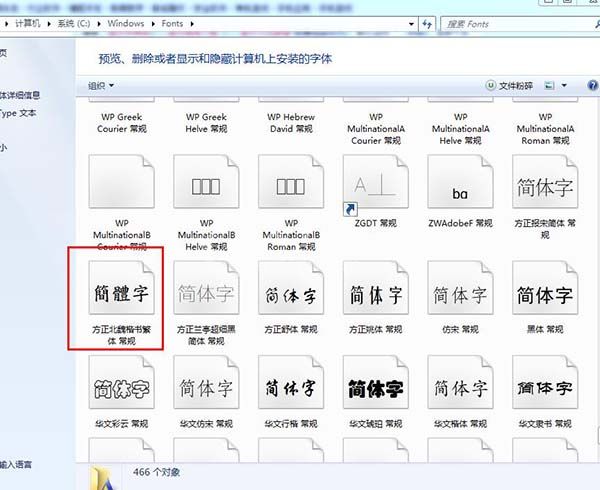Click the WP Greek Courier 常规 label
This screenshot has width=600, height=490.
click(122, 123)
